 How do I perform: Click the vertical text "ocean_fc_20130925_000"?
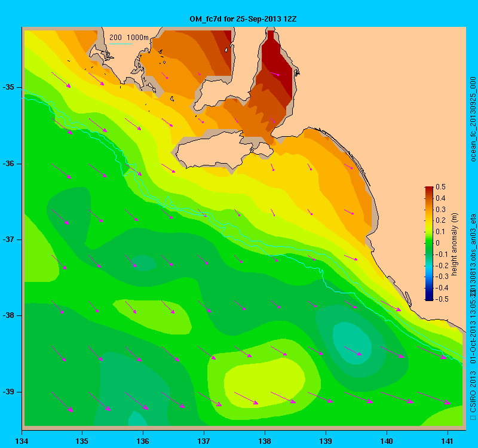pos(473,119)
